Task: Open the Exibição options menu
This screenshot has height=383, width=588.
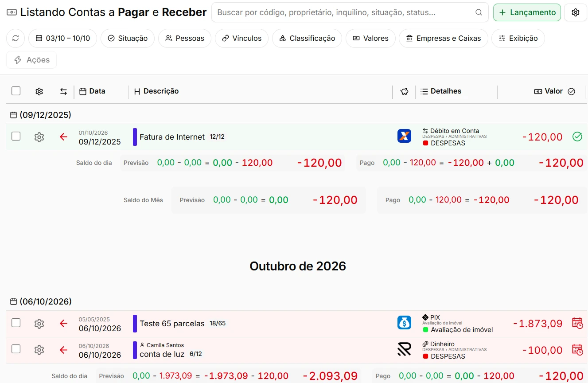Action: pos(518,38)
